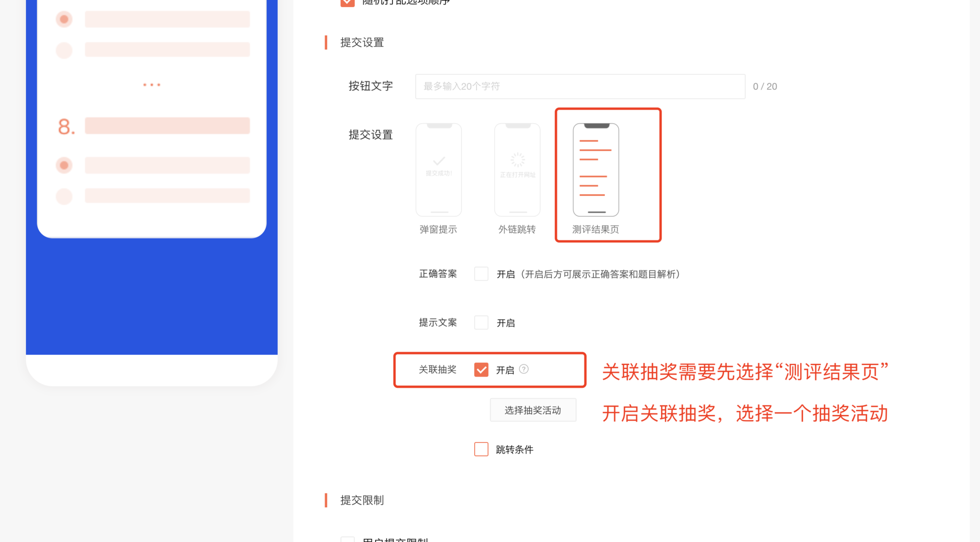Toggle the 随机打乱选项顺序 checkbox at top
Image resolution: width=980 pixels, height=542 pixels.
[348, 2]
